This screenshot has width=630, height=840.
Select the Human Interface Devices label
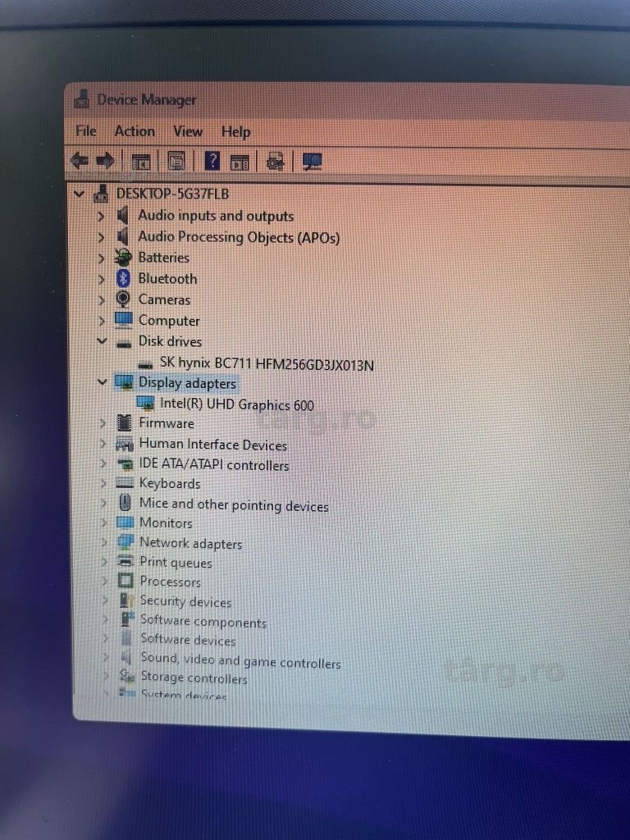click(213, 444)
